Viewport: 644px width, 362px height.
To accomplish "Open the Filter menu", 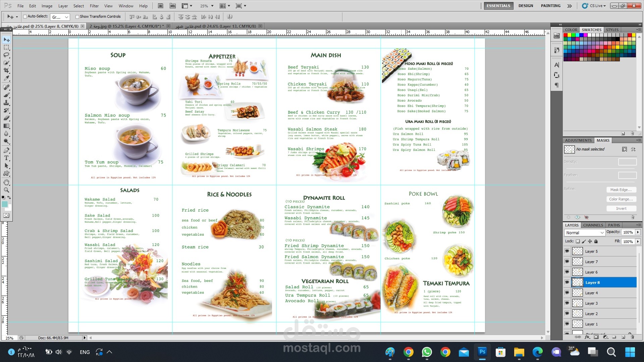I will pos(94,6).
